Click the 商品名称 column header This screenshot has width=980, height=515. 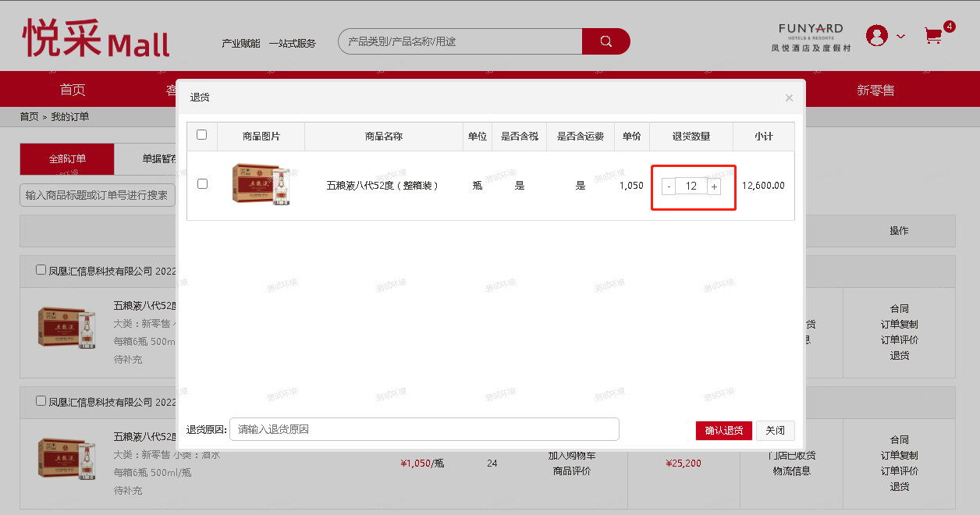[384, 137]
